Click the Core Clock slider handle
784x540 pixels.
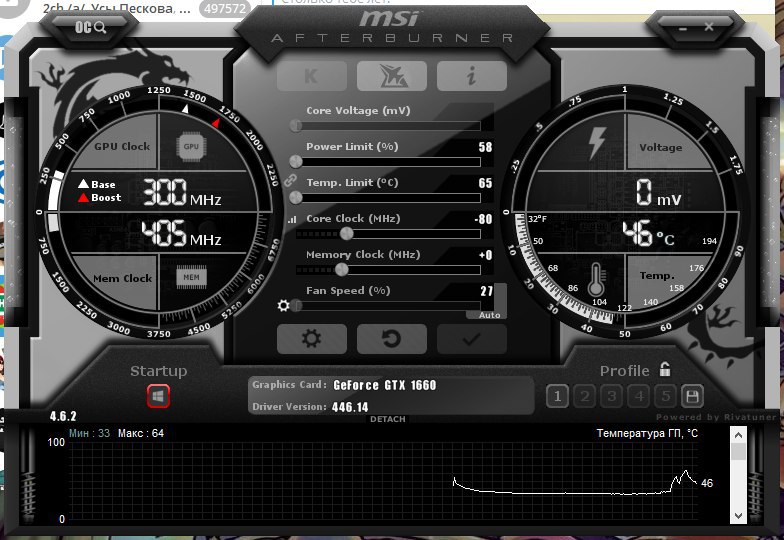tap(346, 234)
